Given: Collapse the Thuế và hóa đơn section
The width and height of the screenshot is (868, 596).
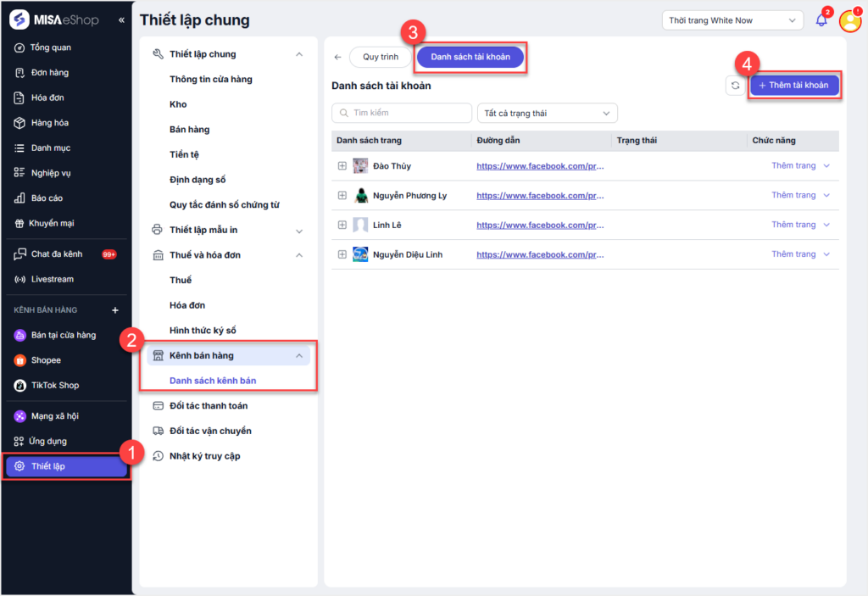Looking at the screenshot, I should click(299, 255).
